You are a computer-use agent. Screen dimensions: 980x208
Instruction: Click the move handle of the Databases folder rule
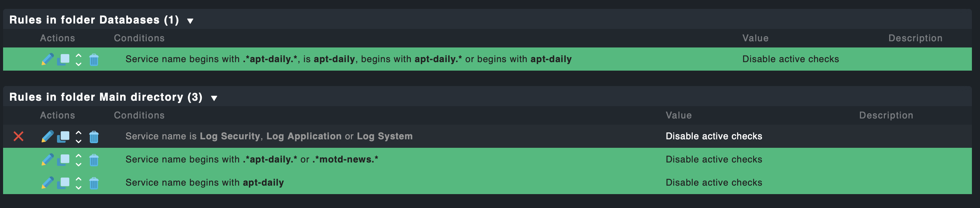pyautogui.click(x=79, y=59)
